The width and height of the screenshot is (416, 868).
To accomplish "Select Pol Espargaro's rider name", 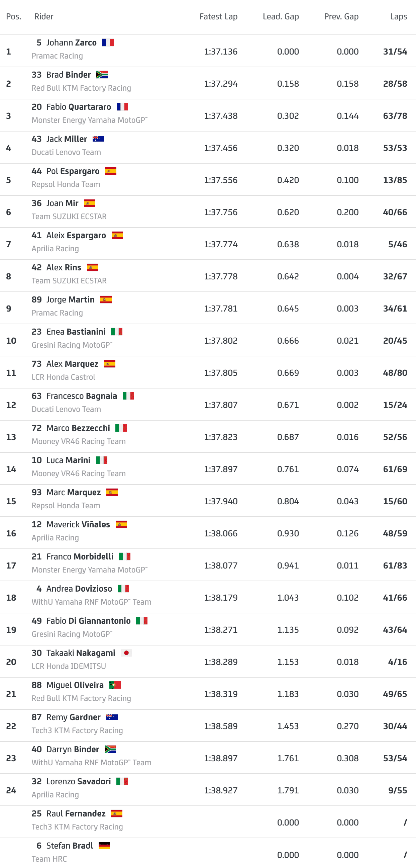I will click(x=73, y=171).
